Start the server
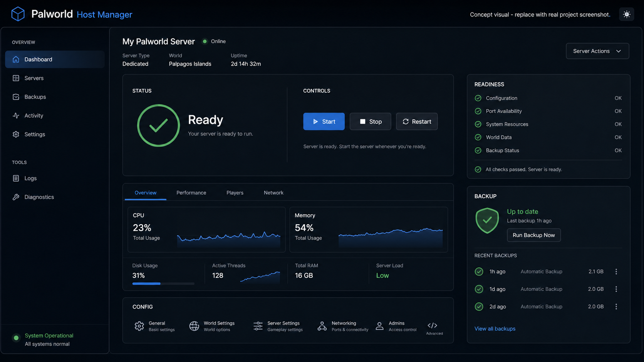Screen dimensions: 644x362 pos(324,122)
